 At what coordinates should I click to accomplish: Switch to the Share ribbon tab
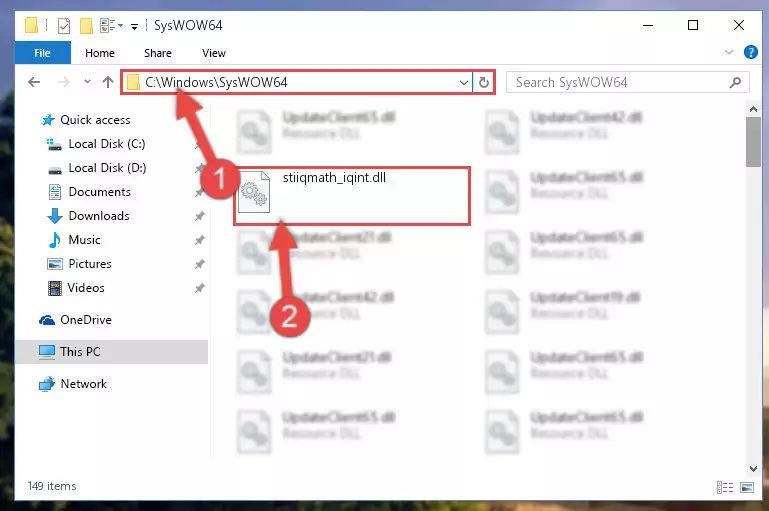(x=157, y=53)
